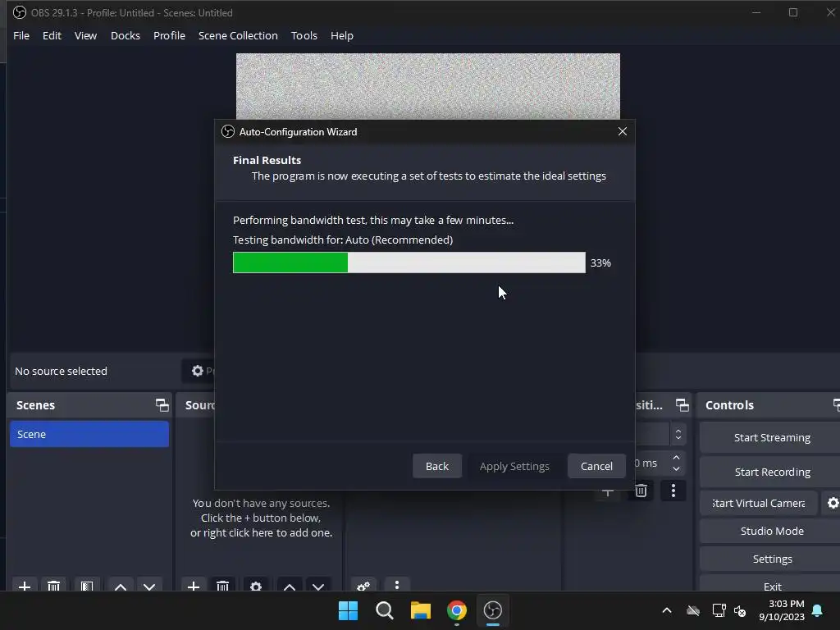This screenshot has width=840, height=630.
Task: Toggle Studio Mode
Action: tap(771, 531)
